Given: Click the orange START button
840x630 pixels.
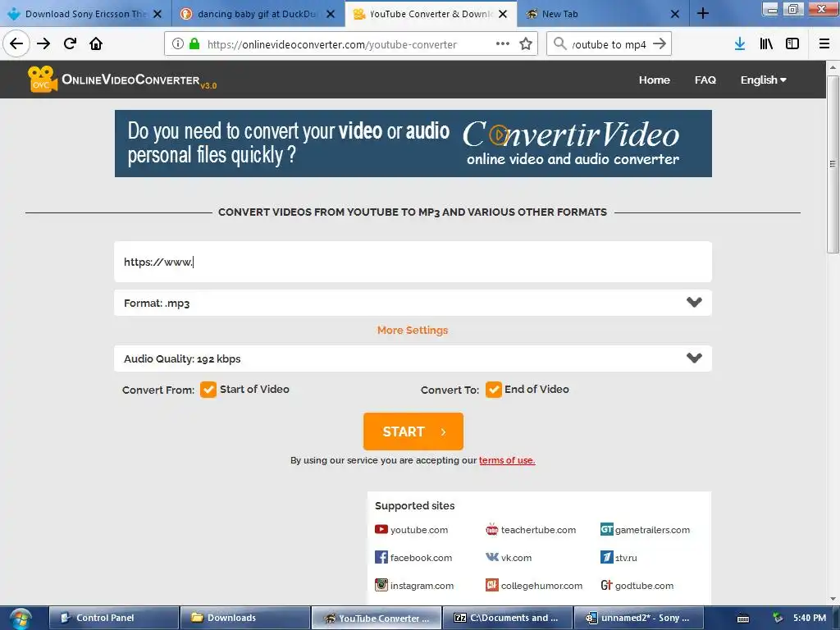Looking at the screenshot, I should point(413,431).
